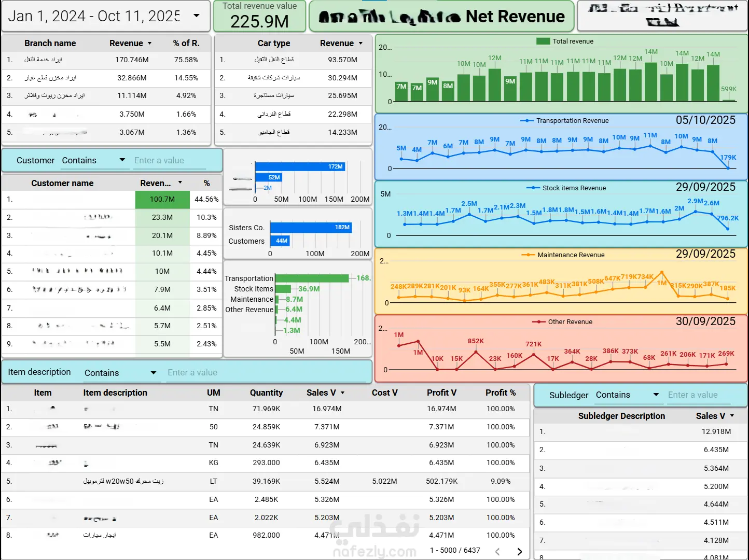
Task: Sort branch table by Revenue arrow
Action: tap(150, 44)
